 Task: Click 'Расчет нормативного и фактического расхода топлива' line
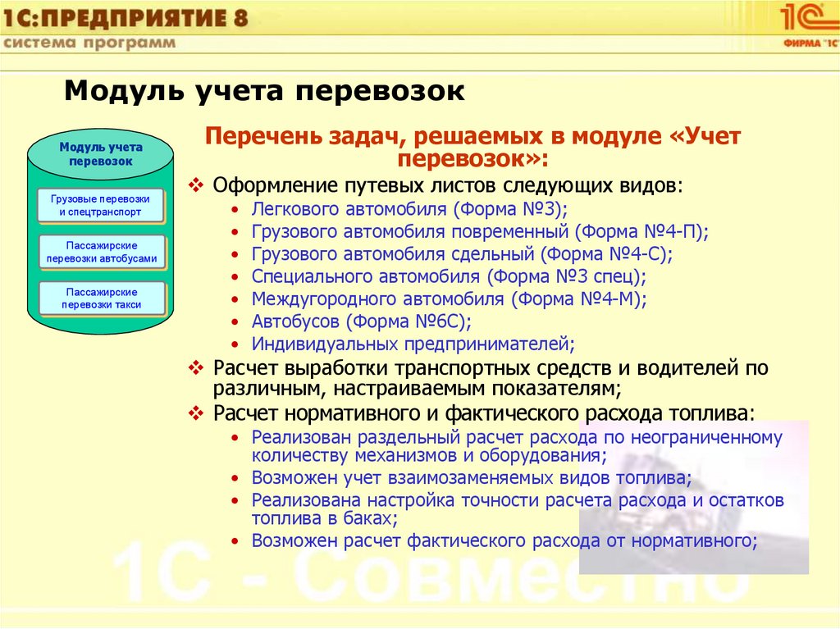point(484,413)
